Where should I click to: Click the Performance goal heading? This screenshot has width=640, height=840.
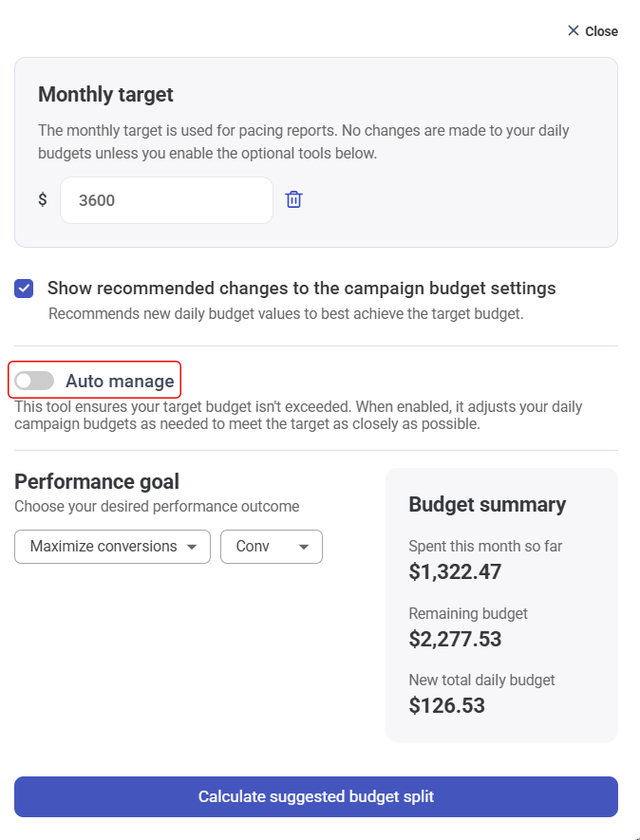pos(97,481)
